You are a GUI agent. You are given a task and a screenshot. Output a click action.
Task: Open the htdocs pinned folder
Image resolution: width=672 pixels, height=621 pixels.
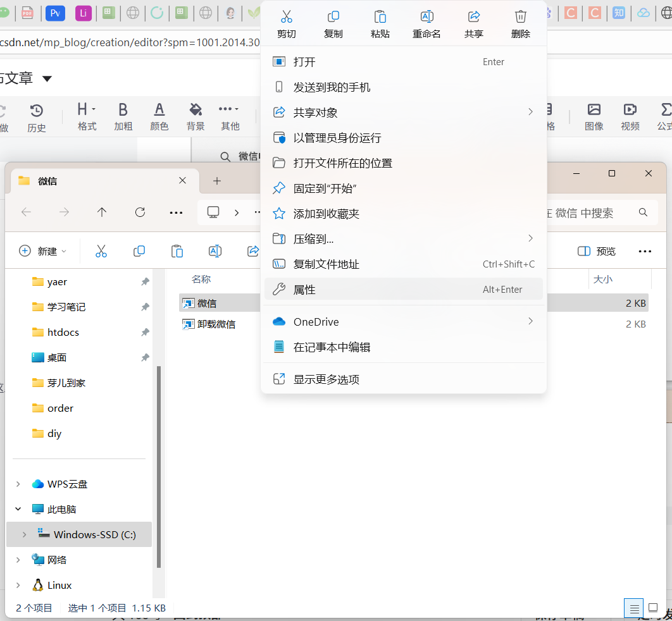point(63,333)
